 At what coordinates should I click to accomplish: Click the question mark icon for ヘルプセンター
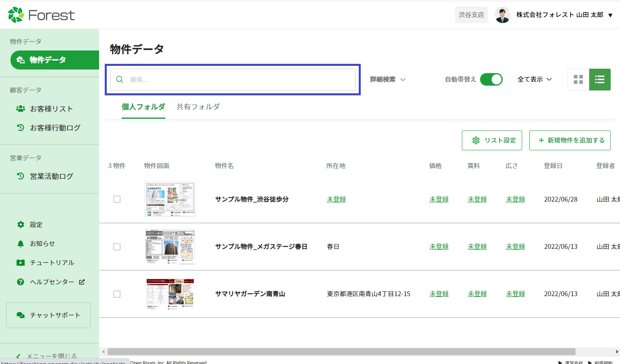click(x=21, y=282)
